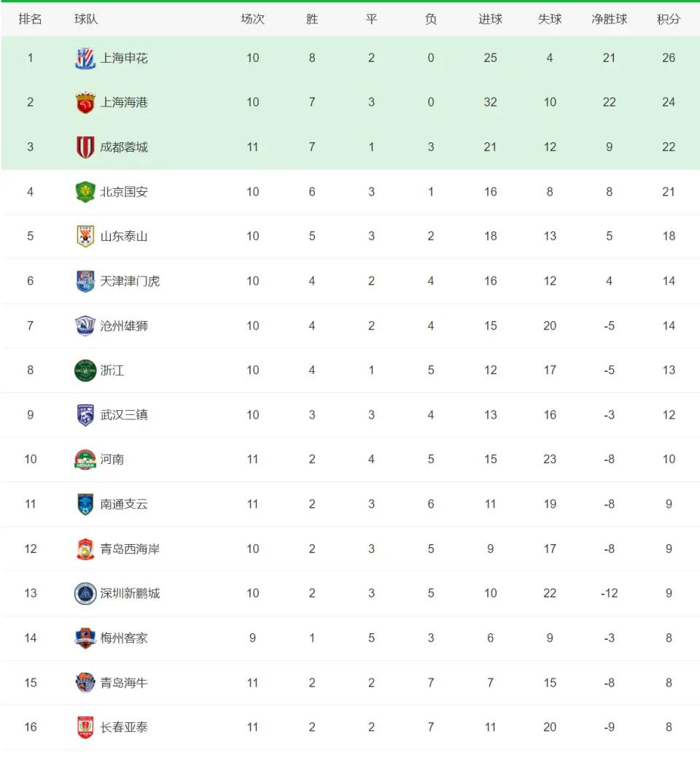Image resolution: width=700 pixels, height=782 pixels.
Task: Click the 天津津门虎 blue crest icon
Action: (85, 282)
